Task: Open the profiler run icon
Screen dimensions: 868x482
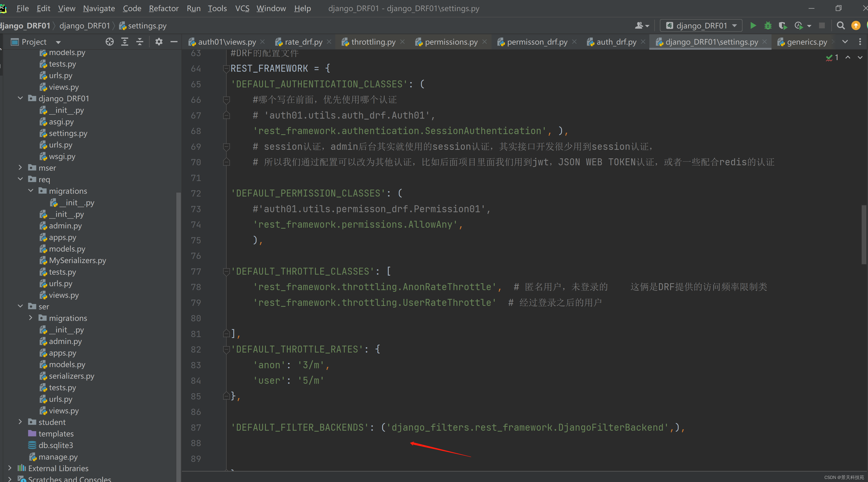Action: (798, 26)
